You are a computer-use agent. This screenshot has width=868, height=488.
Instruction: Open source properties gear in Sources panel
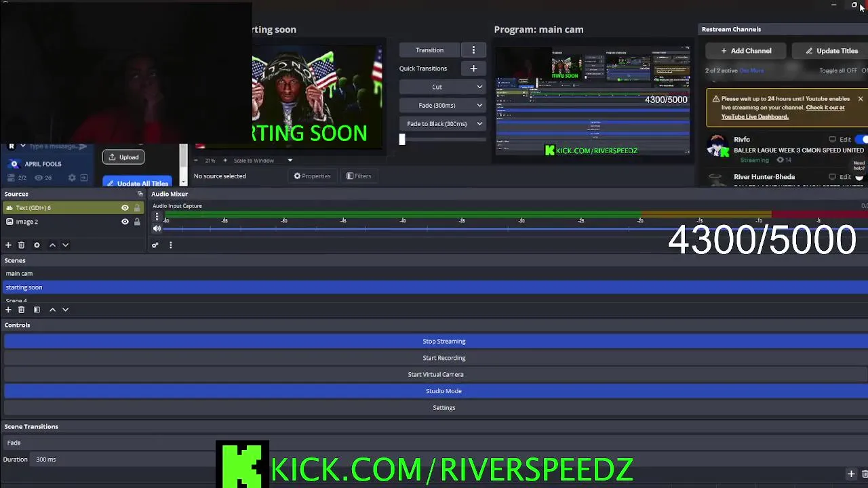pos(37,245)
